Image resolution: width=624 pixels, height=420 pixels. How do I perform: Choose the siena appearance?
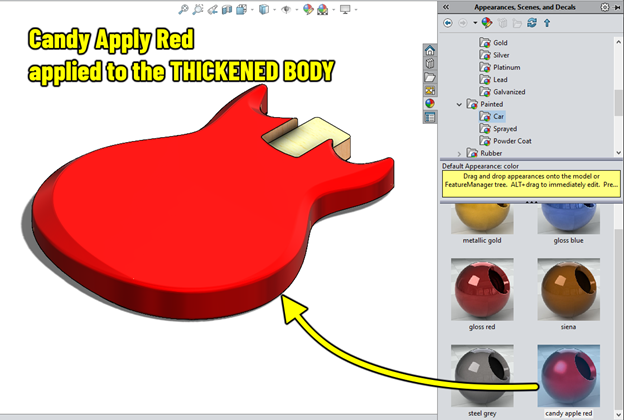click(568, 295)
